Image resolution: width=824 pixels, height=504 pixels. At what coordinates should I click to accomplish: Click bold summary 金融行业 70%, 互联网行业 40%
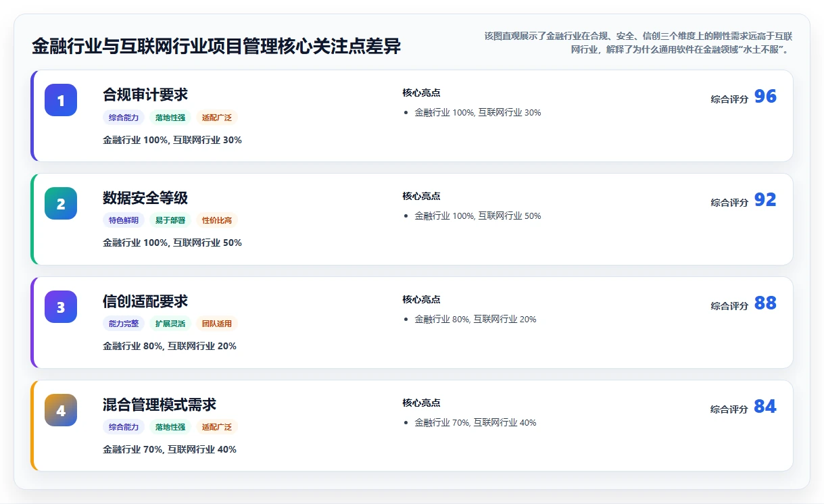pos(170,449)
